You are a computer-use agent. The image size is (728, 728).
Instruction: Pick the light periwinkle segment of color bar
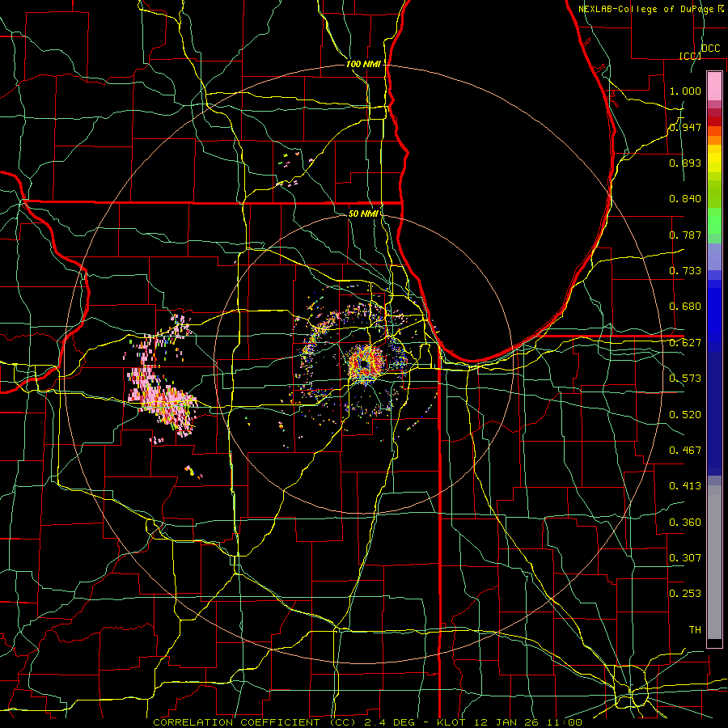(x=714, y=256)
